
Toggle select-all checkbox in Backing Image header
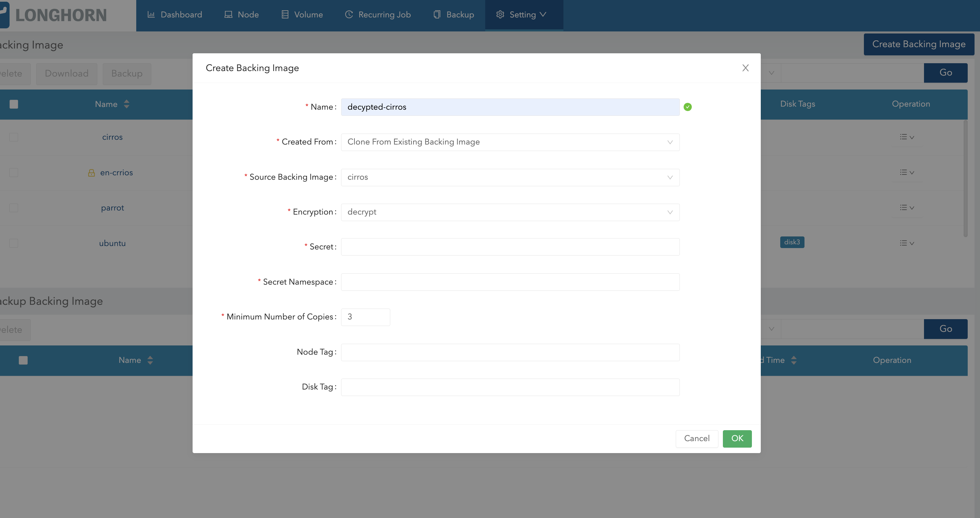(x=14, y=104)
